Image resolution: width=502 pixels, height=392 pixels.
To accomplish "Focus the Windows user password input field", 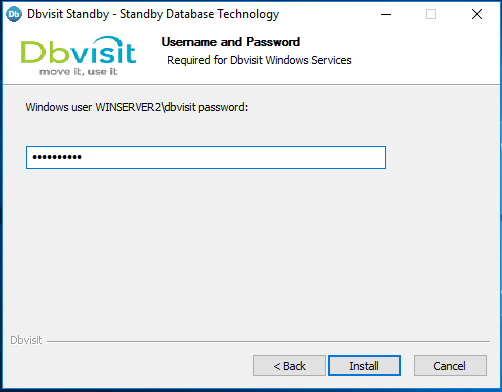I will [x=206, y=157].
